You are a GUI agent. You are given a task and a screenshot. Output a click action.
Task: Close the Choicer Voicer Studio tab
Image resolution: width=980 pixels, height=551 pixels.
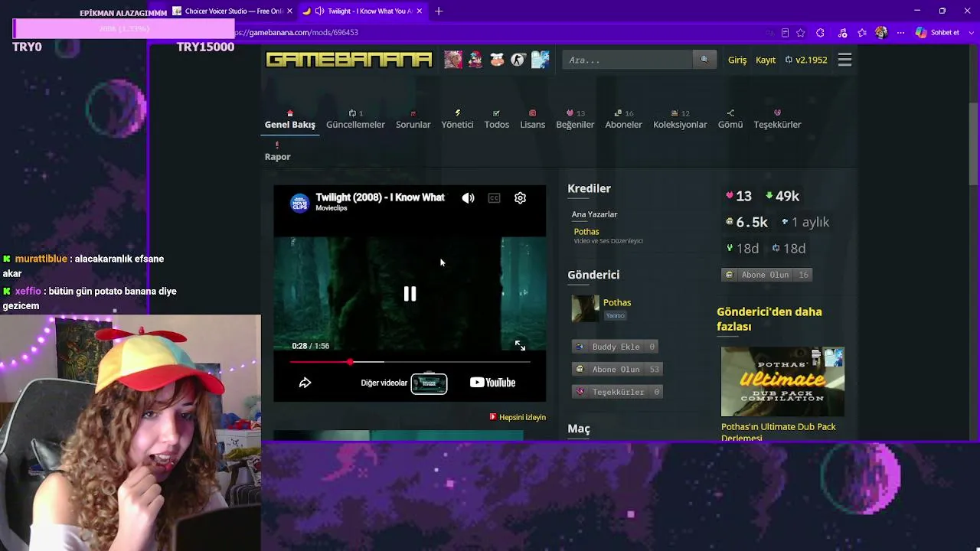pyautogui.click(x=289, y=11)
